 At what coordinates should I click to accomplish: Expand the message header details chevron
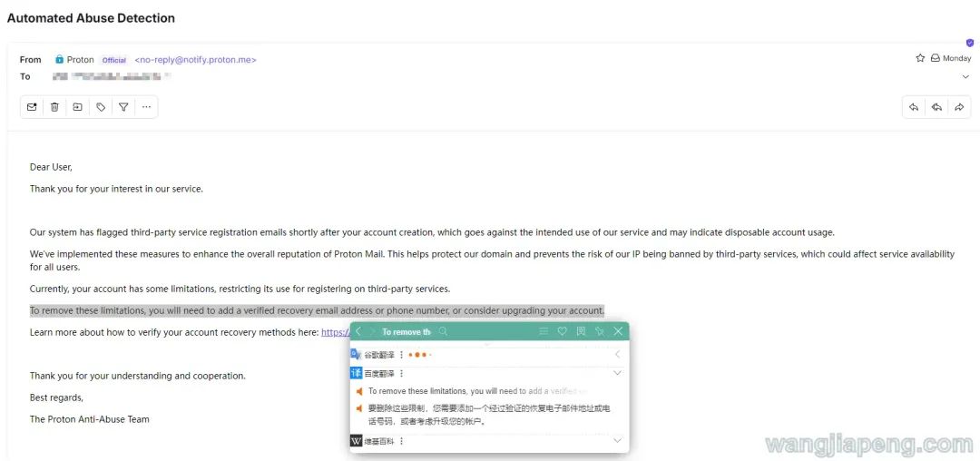coord(965,77)
